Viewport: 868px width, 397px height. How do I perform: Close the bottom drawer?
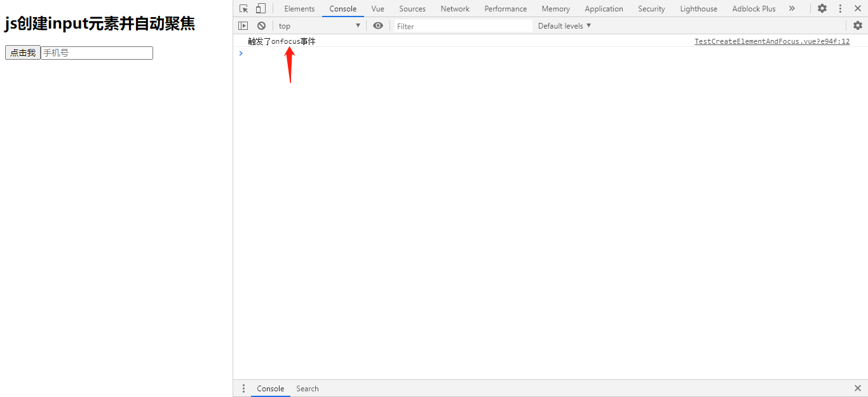click(x=858, y=388)
